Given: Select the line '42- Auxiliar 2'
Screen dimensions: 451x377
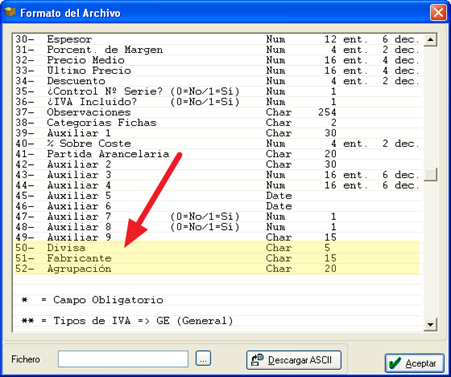Looking at the screenshot, I should 218,164.
